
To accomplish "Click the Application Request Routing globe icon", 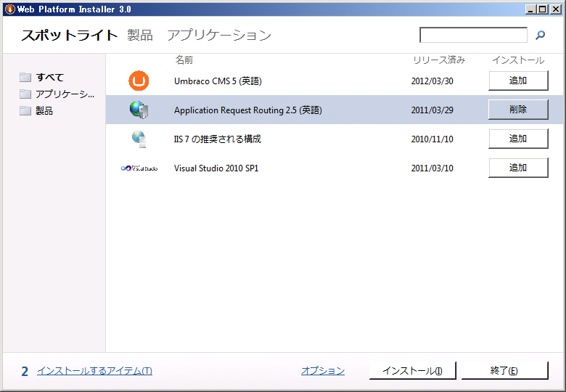I will click(139, 110).
